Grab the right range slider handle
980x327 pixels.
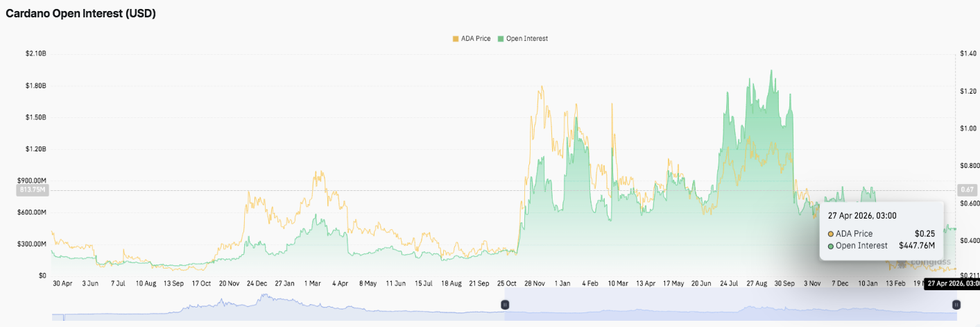click(956, 304)
